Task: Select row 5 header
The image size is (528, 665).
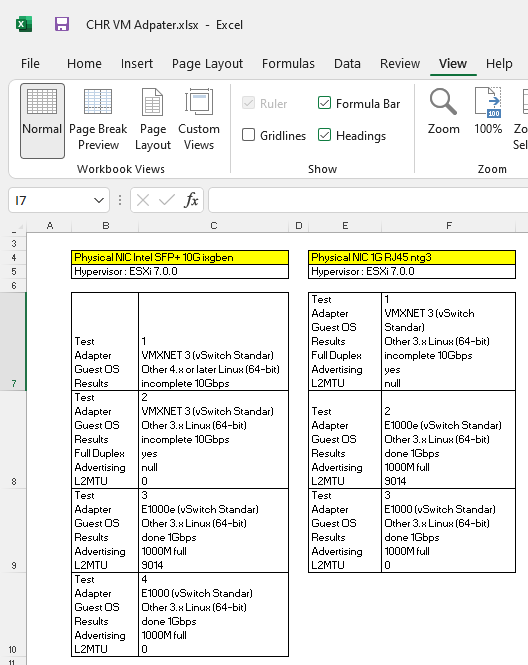Action: point(14,271)
